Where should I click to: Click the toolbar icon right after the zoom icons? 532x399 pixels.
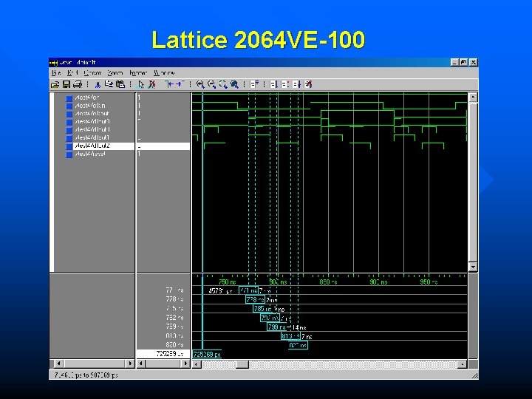tap(254, 84)
